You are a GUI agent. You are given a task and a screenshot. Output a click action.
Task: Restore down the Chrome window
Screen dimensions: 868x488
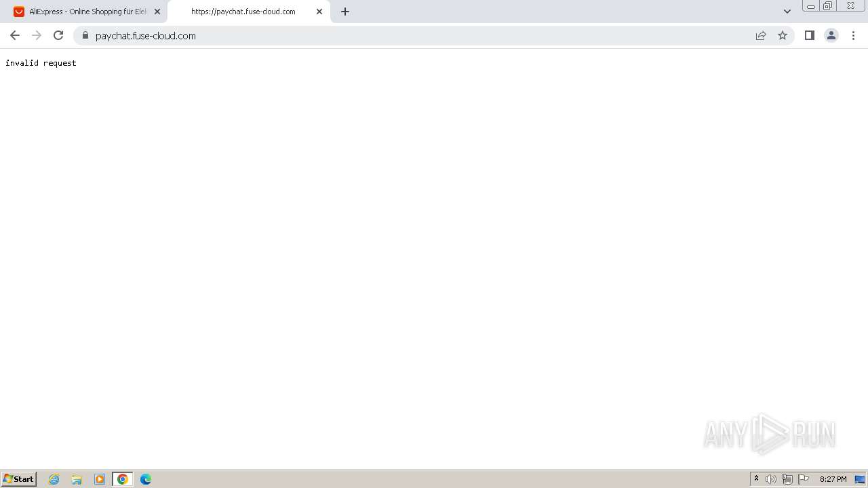point(828,6)
